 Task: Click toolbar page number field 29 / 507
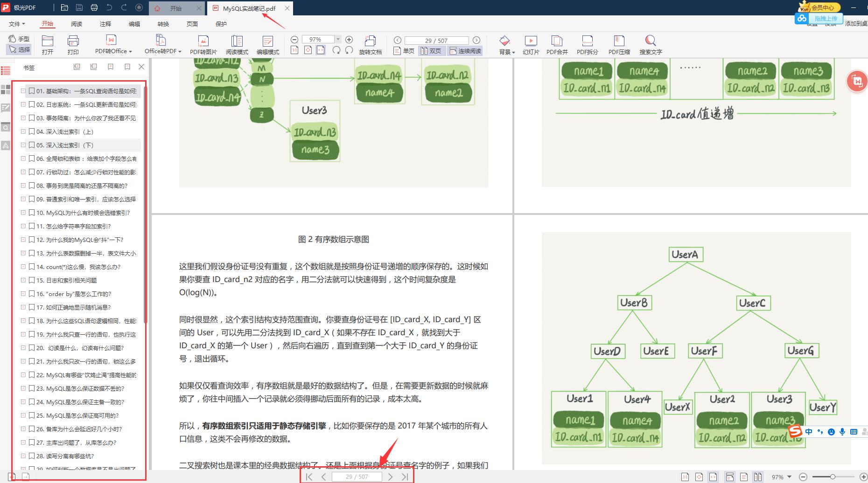(436, 41)
